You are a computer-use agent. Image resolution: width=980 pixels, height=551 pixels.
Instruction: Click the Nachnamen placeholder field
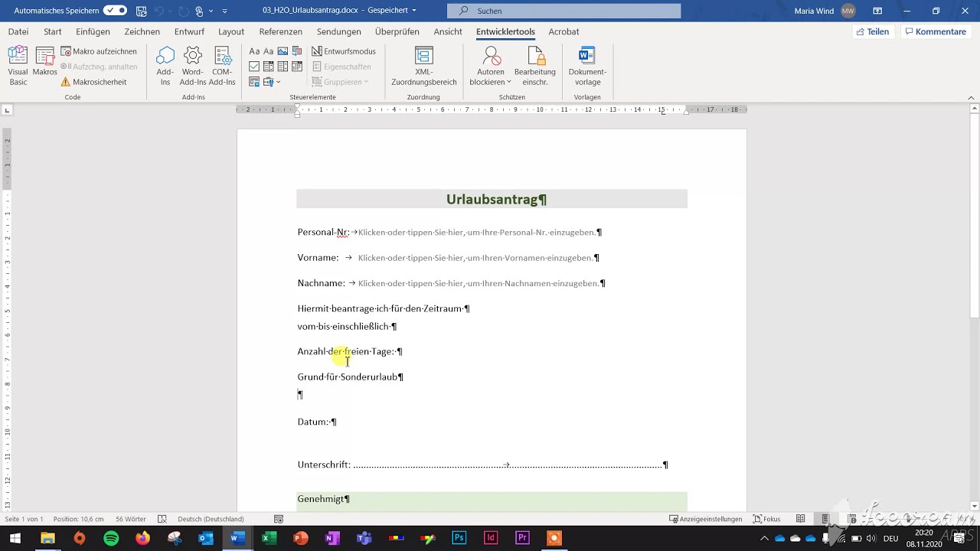tap(478, 283)
